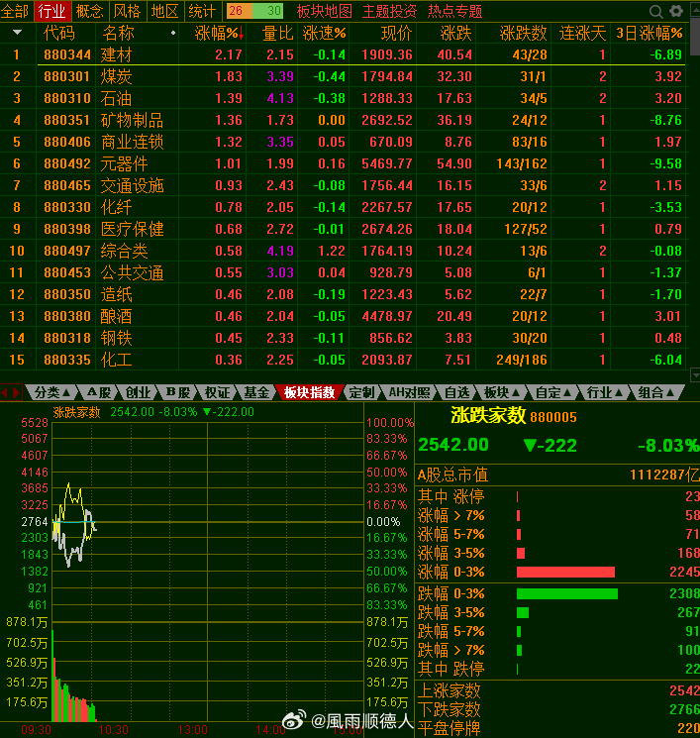Select the 建材 sector row
The width and height of the screenshot is (700, 738).
343,54
